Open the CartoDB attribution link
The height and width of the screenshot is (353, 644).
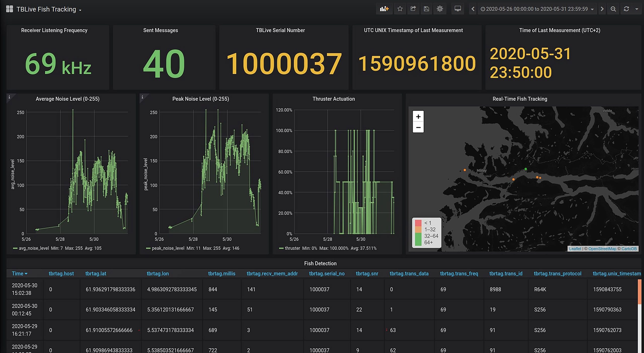point(629,249)
